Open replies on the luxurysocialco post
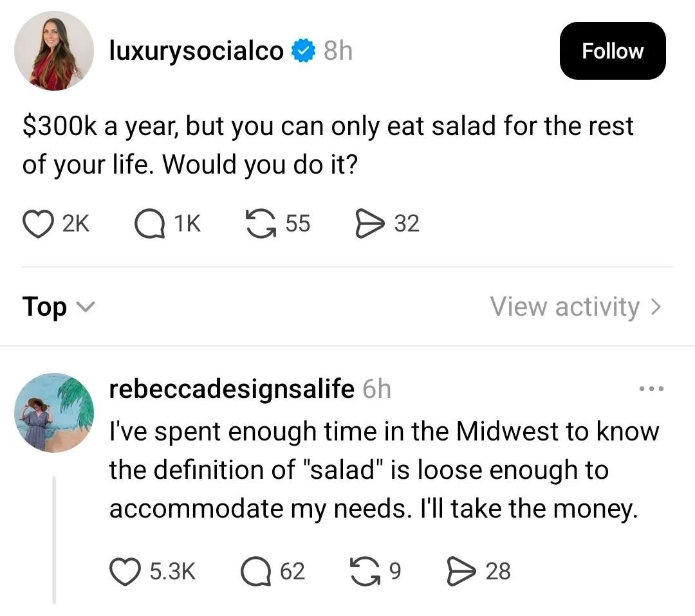This screenshot has width=695, height=616. click(x=149, y=224)
